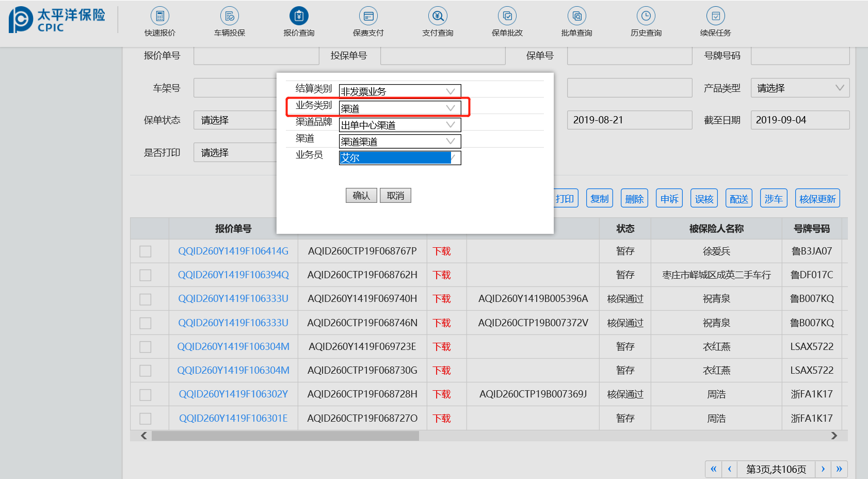This screenshot has width=868, height=479.
Task: Cancel the dialog with 取消
Action: (395, 196)
